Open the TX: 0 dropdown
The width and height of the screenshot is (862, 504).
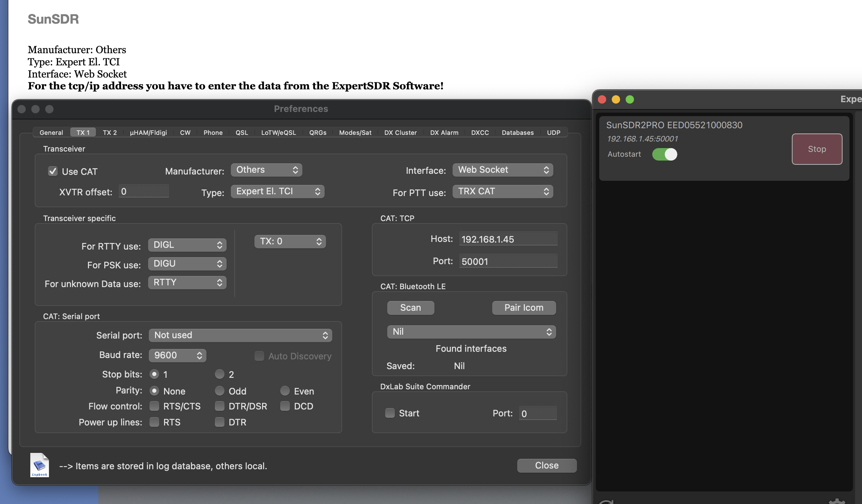[x=290, y=242]
